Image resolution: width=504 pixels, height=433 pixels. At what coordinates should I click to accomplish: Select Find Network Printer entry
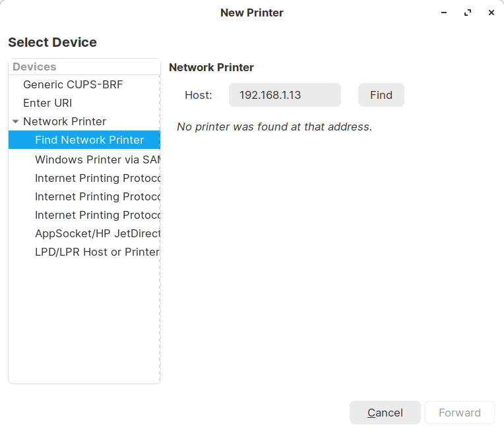pyautogui.click(x=89, y=140)
